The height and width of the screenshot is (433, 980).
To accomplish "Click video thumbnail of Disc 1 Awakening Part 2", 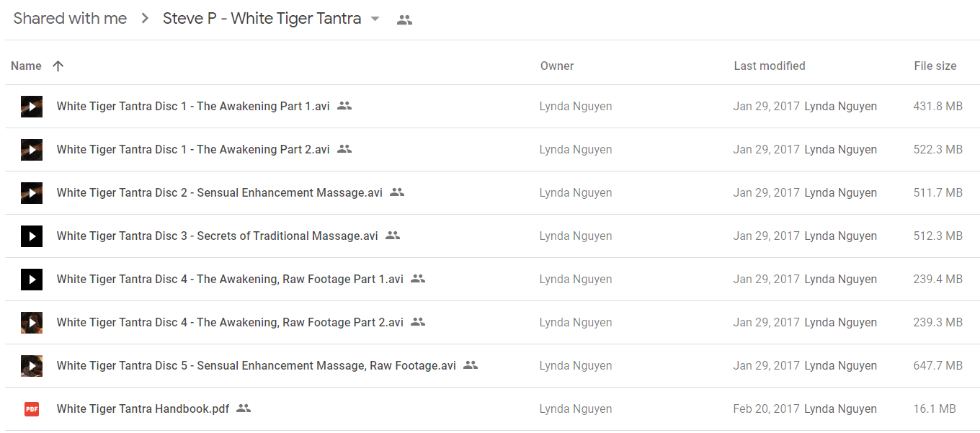I will (x=32, y=150).
